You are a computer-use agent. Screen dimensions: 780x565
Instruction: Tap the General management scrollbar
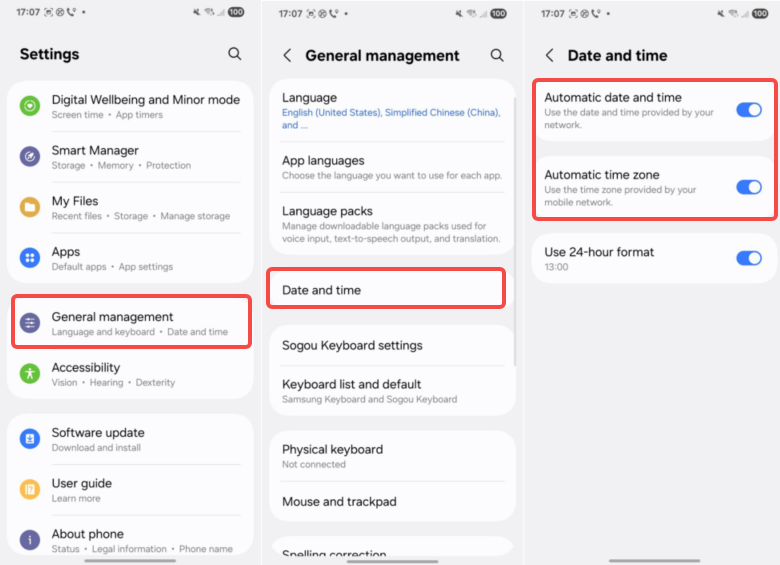tap(514, 231)
